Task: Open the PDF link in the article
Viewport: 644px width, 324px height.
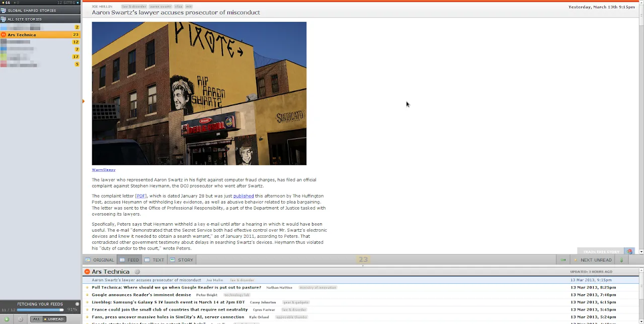Action: click(x=140, y=196)
